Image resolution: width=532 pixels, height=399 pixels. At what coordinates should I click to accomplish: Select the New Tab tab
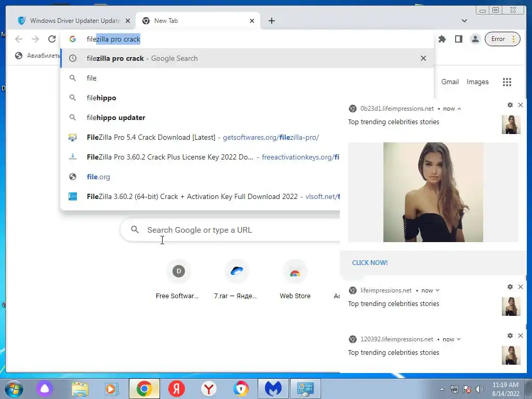(197, 21)
